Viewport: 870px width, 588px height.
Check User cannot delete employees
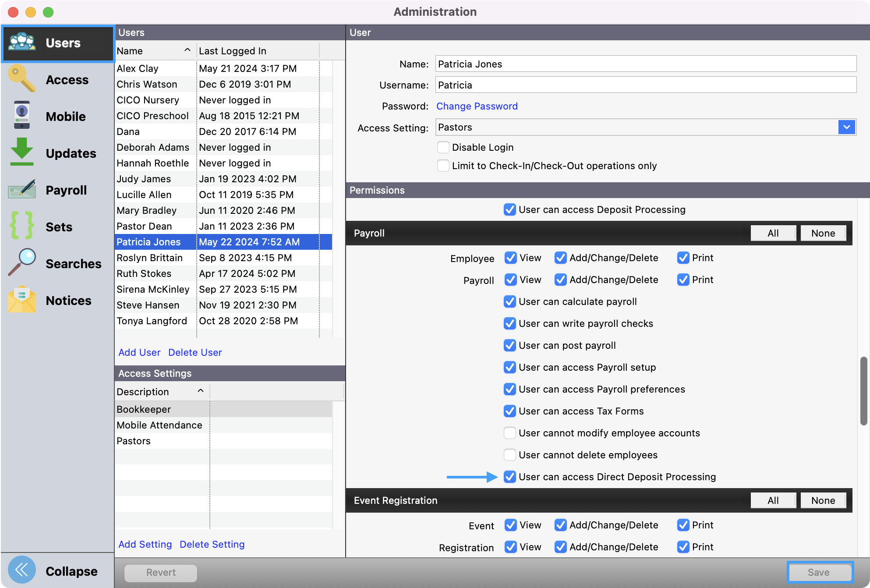click(x=509, y=455)
